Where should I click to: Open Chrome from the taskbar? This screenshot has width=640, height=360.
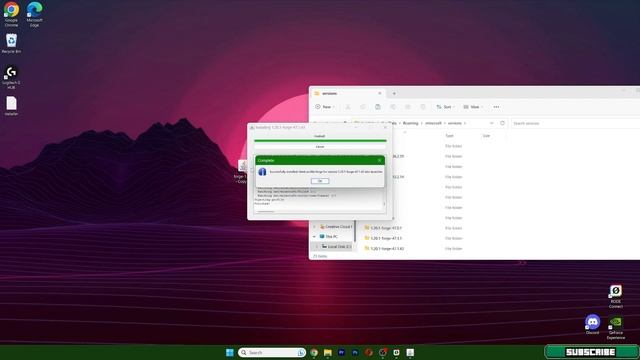[x=314, y=352]
